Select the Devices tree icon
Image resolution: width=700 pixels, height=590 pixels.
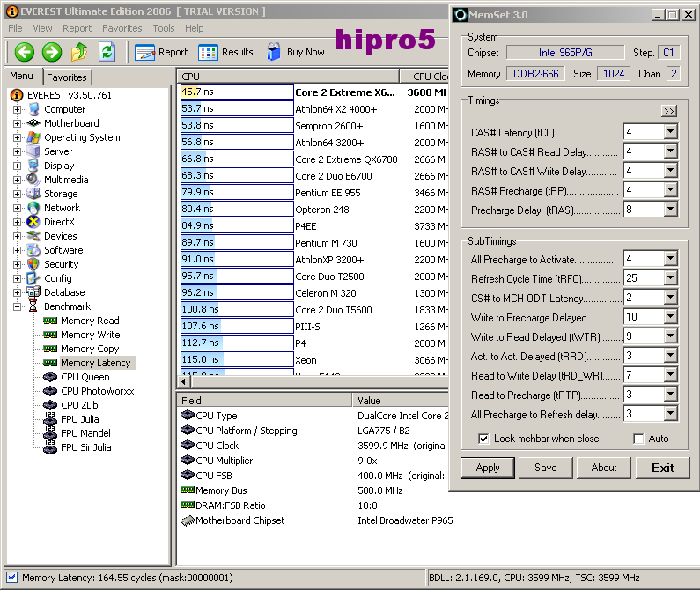pyautogui.click(x=33, y=236)
